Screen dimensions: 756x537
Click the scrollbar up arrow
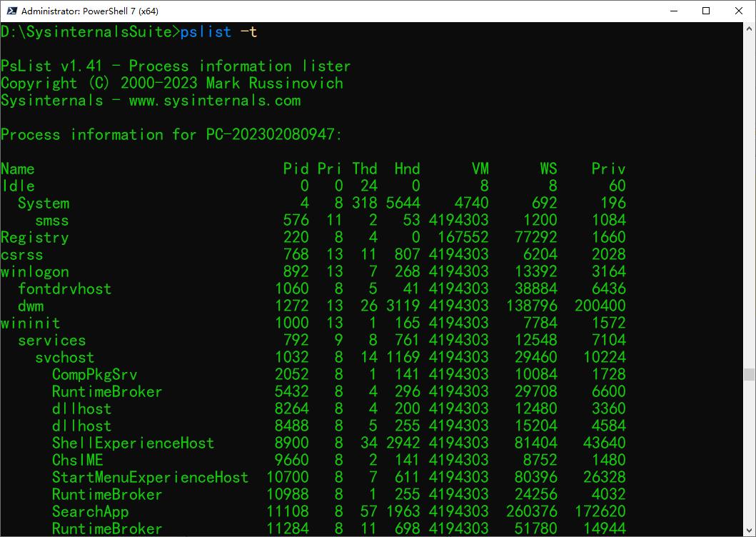point(749,28)
